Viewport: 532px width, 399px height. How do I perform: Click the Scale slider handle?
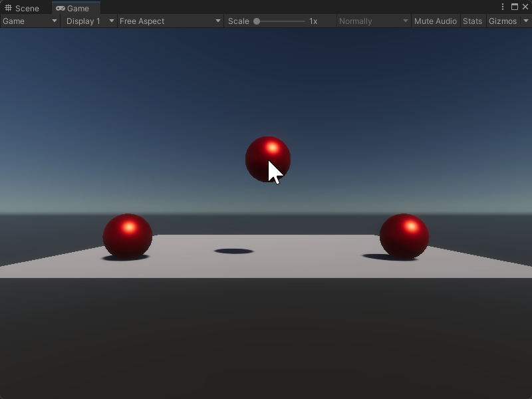point(258,21)
